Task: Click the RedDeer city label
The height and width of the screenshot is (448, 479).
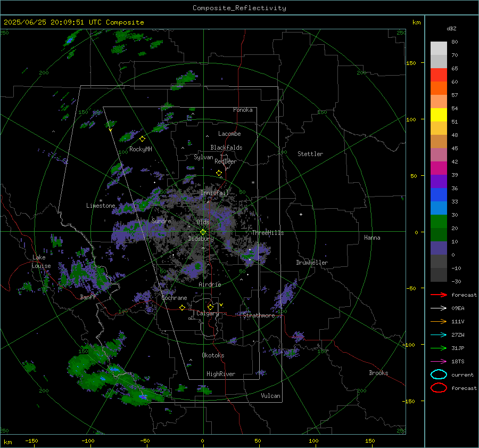Action: (x=226, y=161)
